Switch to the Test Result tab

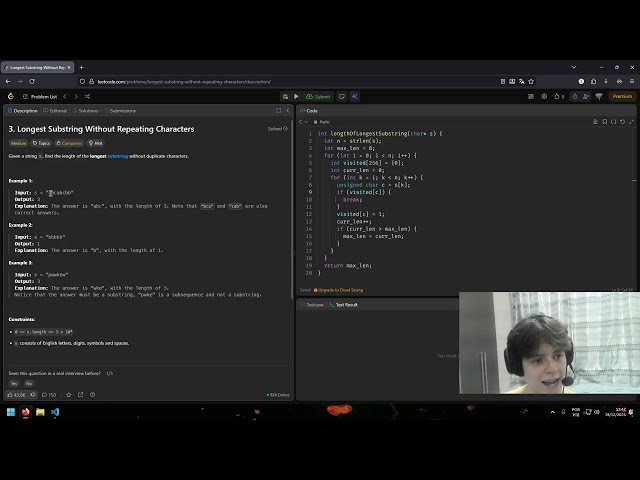[x=344, y=305]
